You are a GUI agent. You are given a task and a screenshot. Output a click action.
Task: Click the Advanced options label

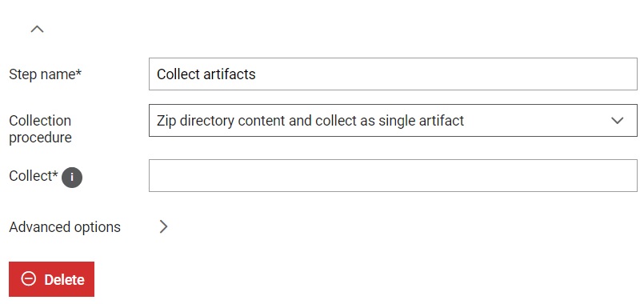(65, 226)
